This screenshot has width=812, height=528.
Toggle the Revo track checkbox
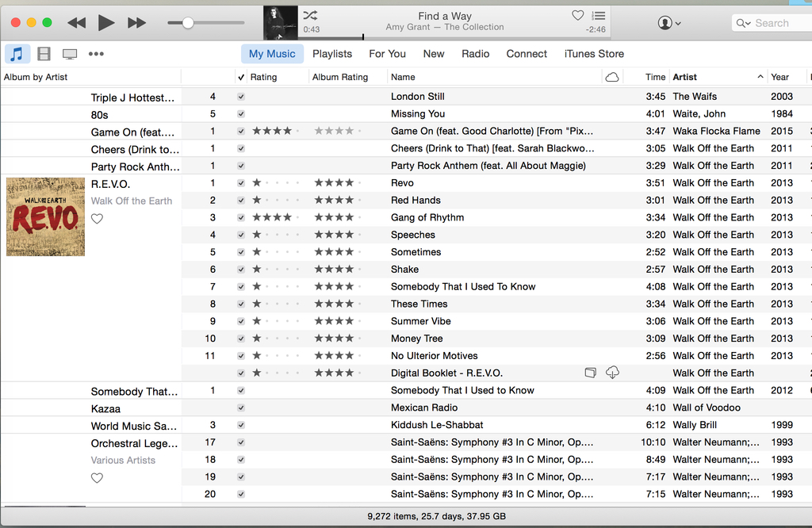point(241,182)
